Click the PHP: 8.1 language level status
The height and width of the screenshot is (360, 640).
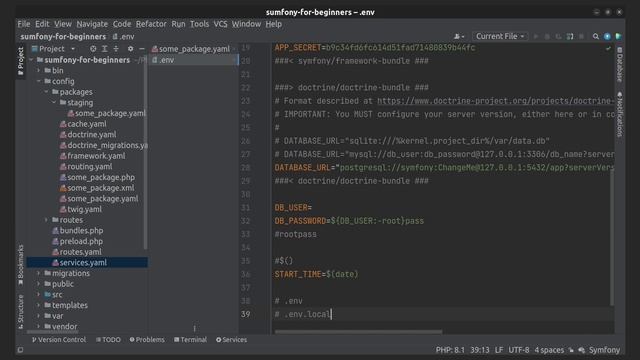tap(450, 350)
